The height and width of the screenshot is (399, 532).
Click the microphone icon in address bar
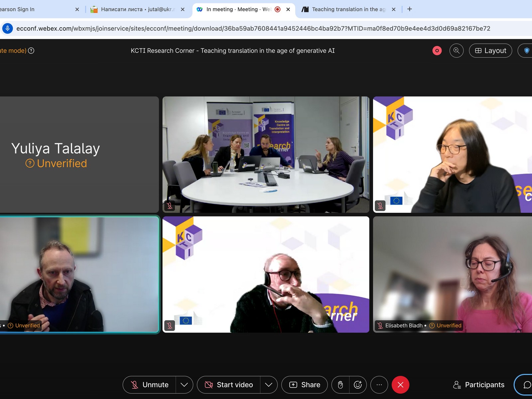(x=8, y=28)
